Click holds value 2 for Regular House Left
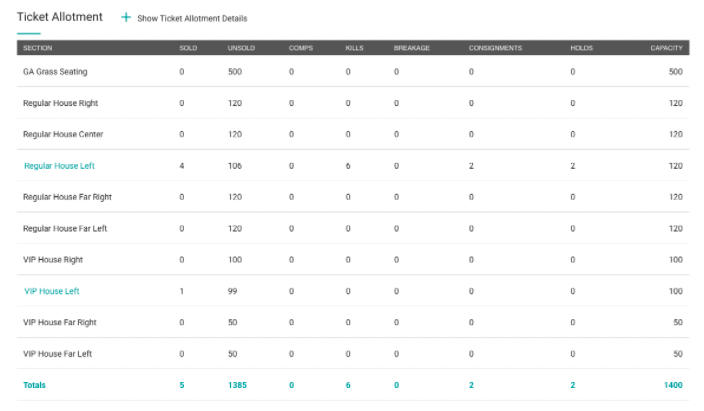 (573, 166)
